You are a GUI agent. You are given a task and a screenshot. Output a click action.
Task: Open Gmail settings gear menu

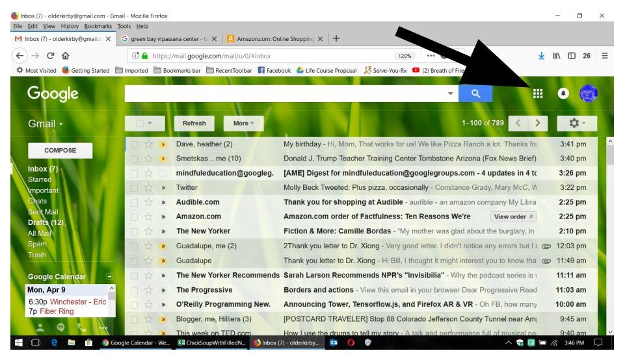click(577, 123)
